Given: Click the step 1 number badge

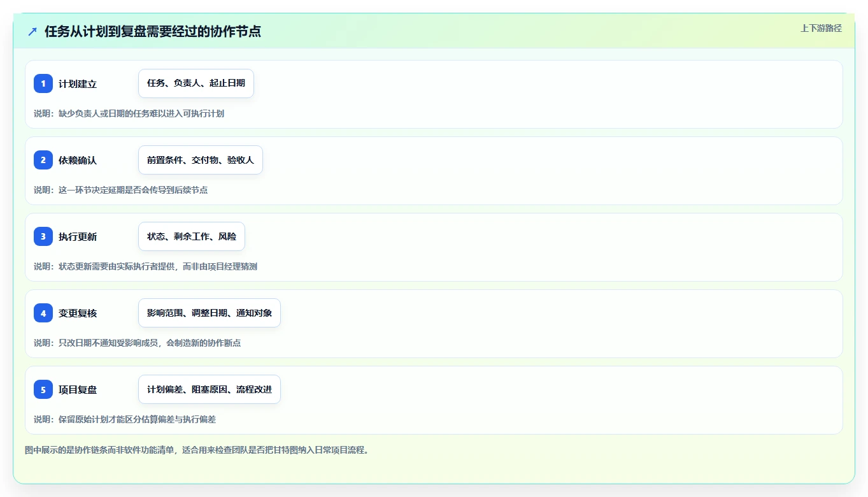Looking at the screenshot, I should point(43,83).
